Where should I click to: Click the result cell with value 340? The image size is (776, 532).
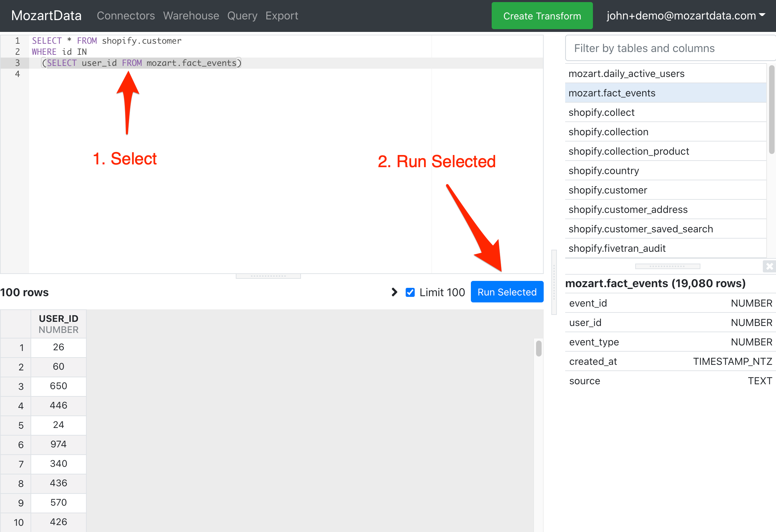tap(59, 464)
